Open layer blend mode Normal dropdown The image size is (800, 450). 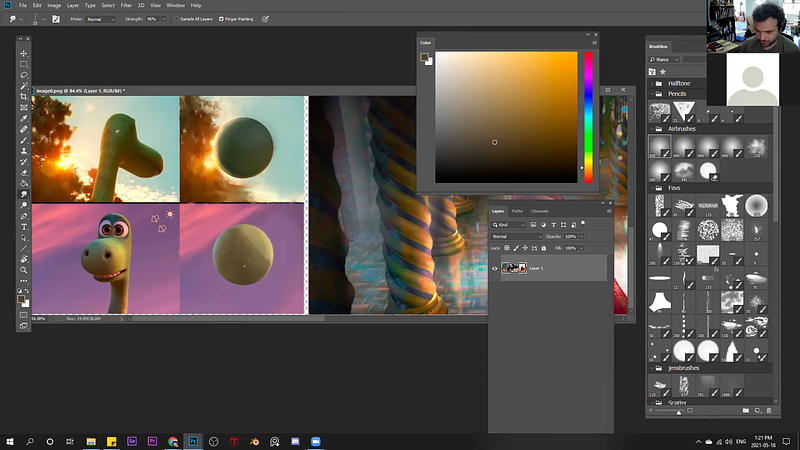point(516,237)
